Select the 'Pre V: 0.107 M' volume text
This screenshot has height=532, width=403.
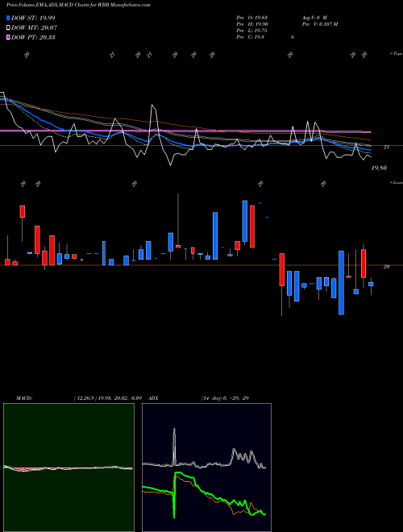pos(319,24)
